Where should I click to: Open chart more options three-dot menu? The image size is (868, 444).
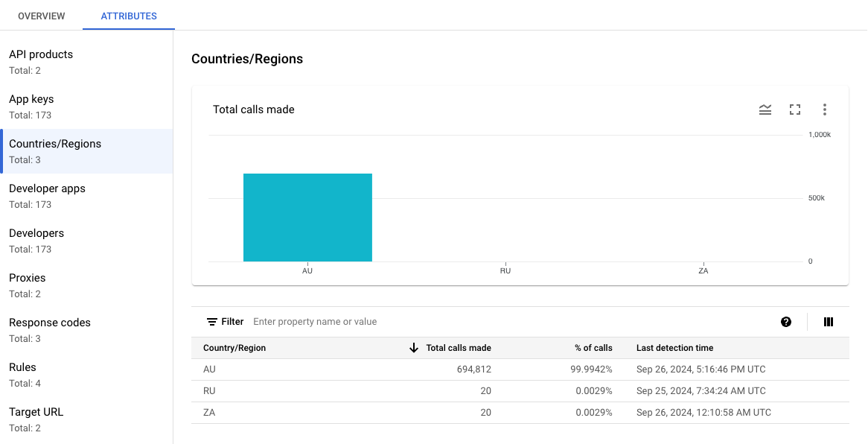click(824, 110)
